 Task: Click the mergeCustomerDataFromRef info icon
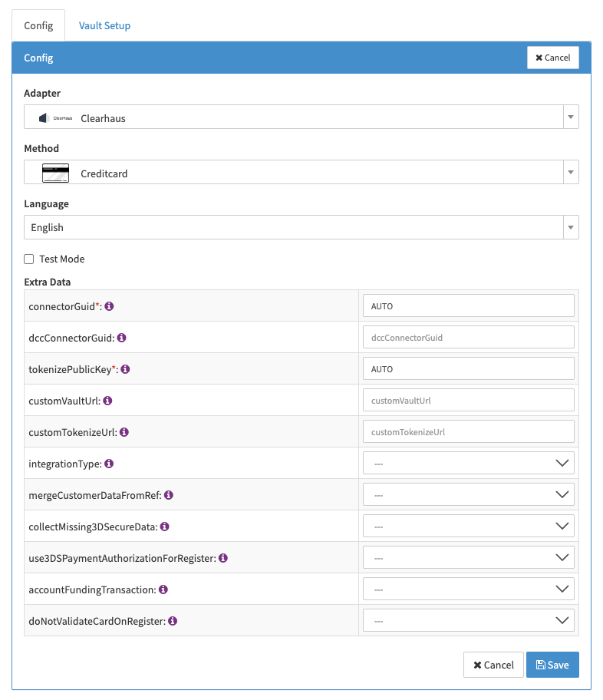click(x=169, y=495)
